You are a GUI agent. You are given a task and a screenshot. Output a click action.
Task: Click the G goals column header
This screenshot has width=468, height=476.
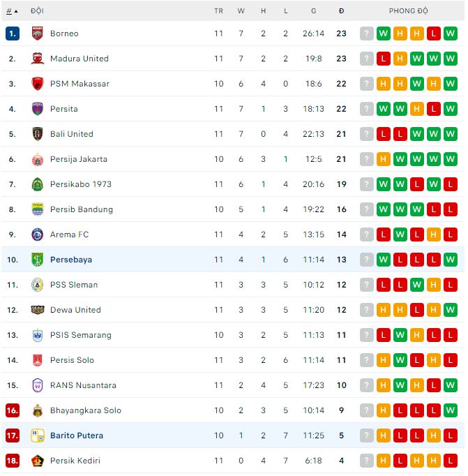pos(314,11)
